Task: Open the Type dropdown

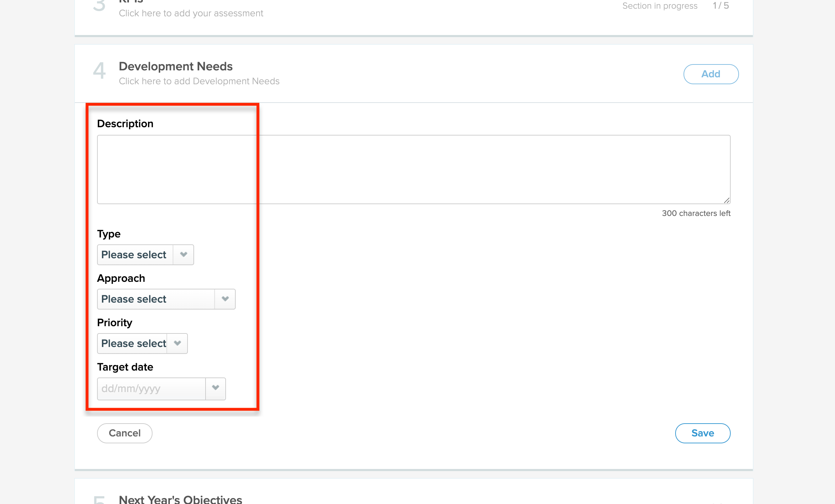Action: pyautogui.click(x=146, y=255)
